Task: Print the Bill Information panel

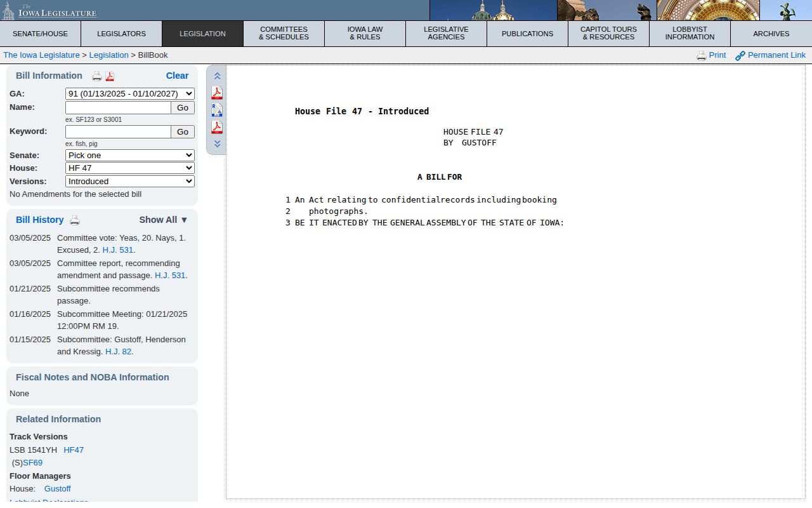Action: [97, 76]
